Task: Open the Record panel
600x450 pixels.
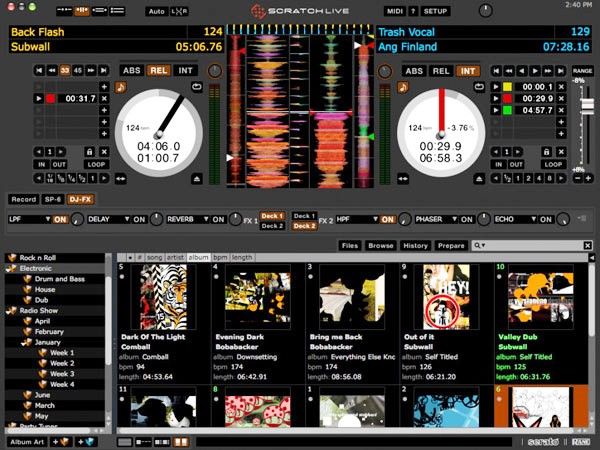Action: pyautogui.click(x=23, y=199)
